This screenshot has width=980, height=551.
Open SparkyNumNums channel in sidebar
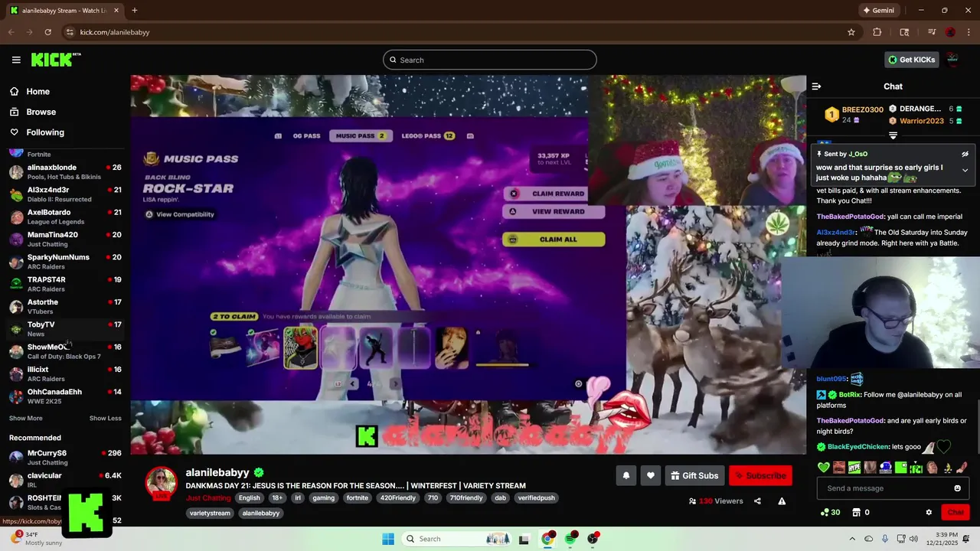(x=65, y=261)
